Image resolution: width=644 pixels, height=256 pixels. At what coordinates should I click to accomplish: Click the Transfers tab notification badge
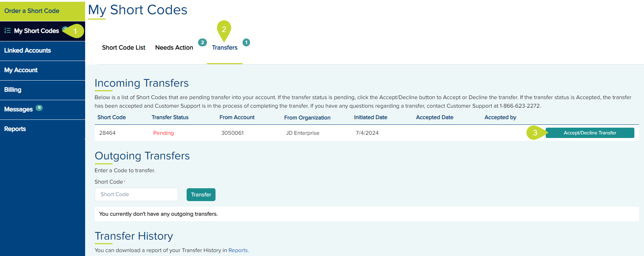246,42
